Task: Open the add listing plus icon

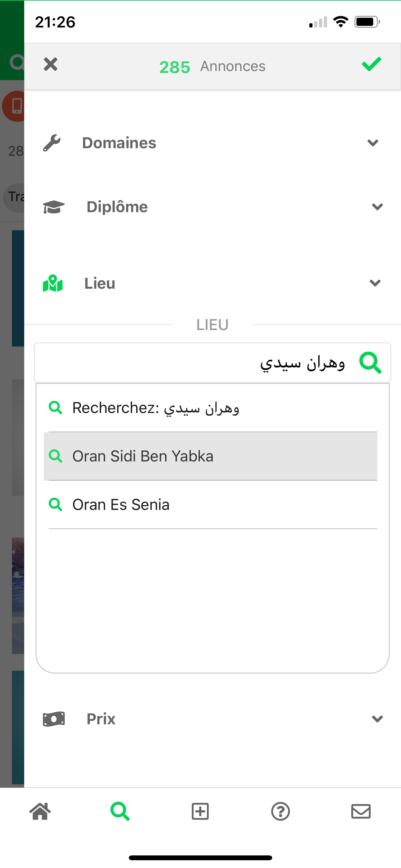Action: point(200,811)
